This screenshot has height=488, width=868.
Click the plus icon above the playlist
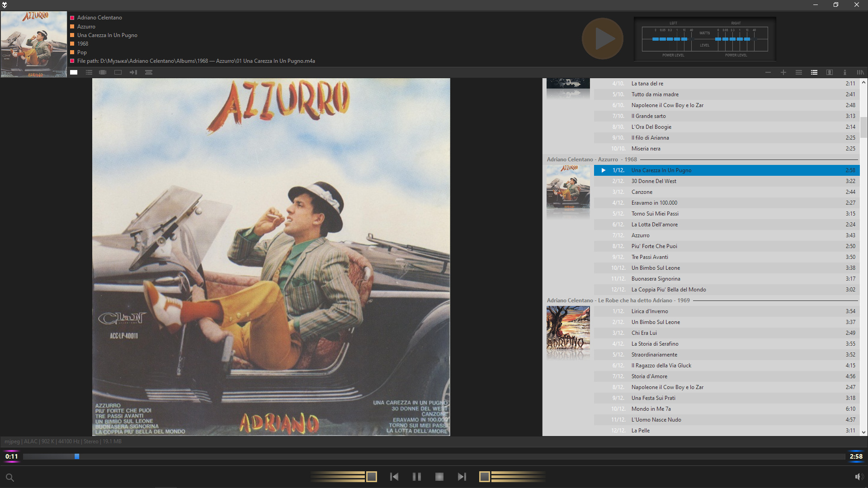pos(783,72)
